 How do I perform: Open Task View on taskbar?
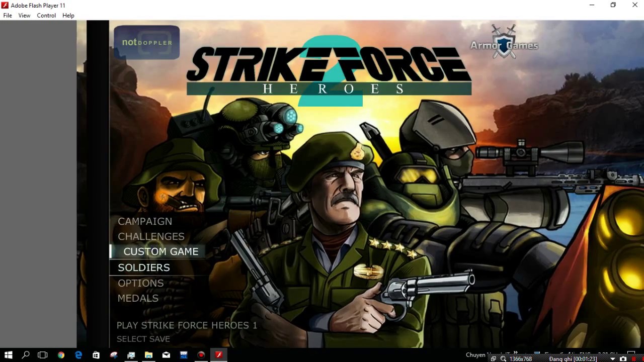click(x=43, y=355)
